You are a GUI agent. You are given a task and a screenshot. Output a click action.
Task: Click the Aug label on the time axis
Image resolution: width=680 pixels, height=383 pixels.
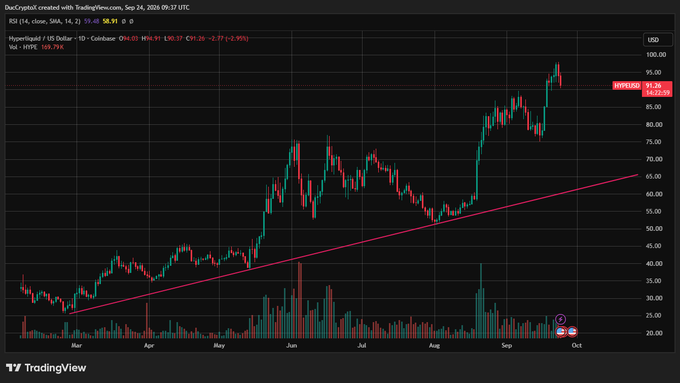[x=434, y=346]
